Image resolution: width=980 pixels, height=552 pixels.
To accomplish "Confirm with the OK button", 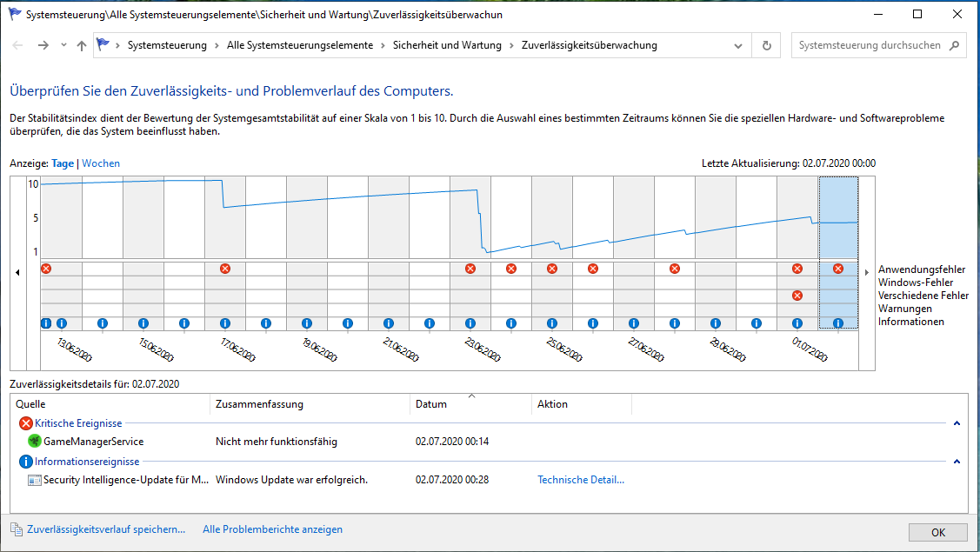I will click(938, 533).
